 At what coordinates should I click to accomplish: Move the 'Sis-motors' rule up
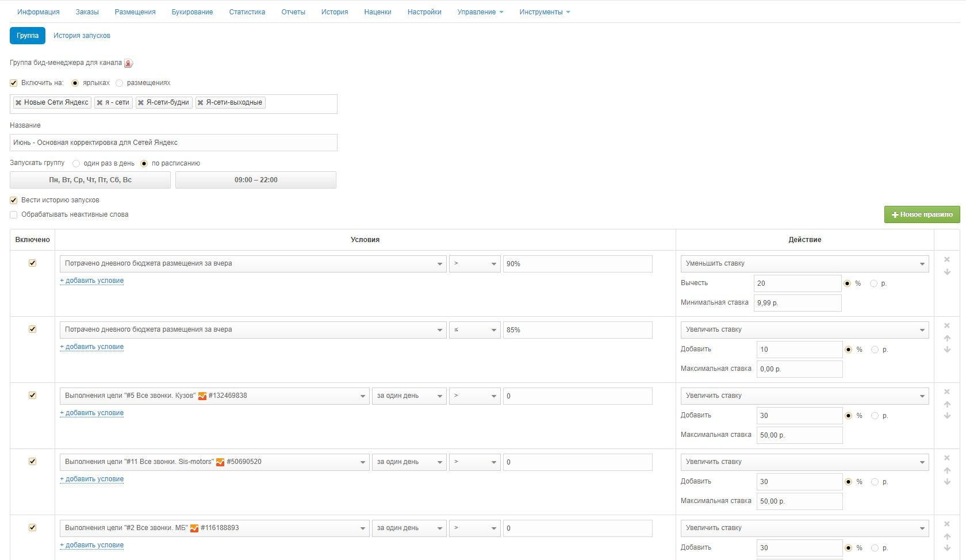[947, 470]
